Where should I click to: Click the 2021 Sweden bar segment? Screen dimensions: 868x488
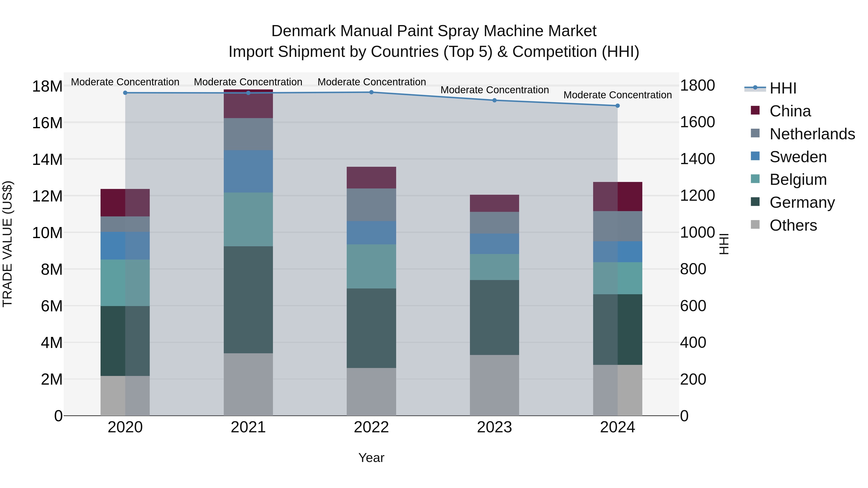click(x=248, y=171)
